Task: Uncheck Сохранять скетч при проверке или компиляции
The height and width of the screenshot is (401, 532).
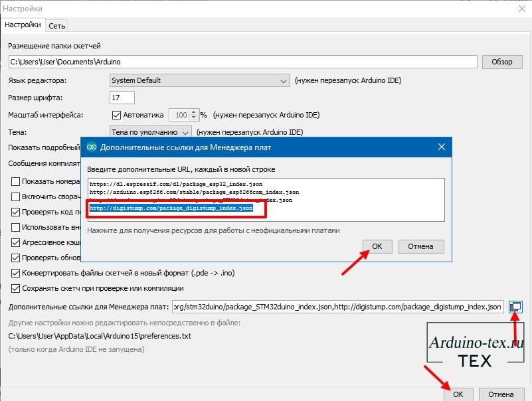Action: (x=17, y=289)
